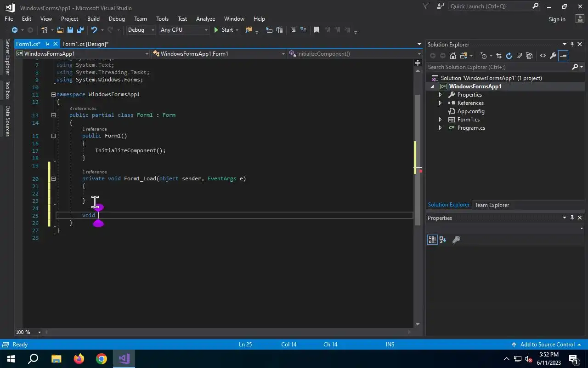Click the Open File toolbar icon

click(x=60, y=30)
